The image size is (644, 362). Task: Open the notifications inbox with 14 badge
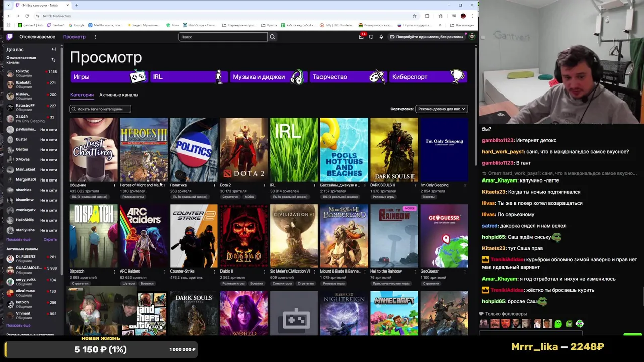pyautogui.click(x=361, y=37)
